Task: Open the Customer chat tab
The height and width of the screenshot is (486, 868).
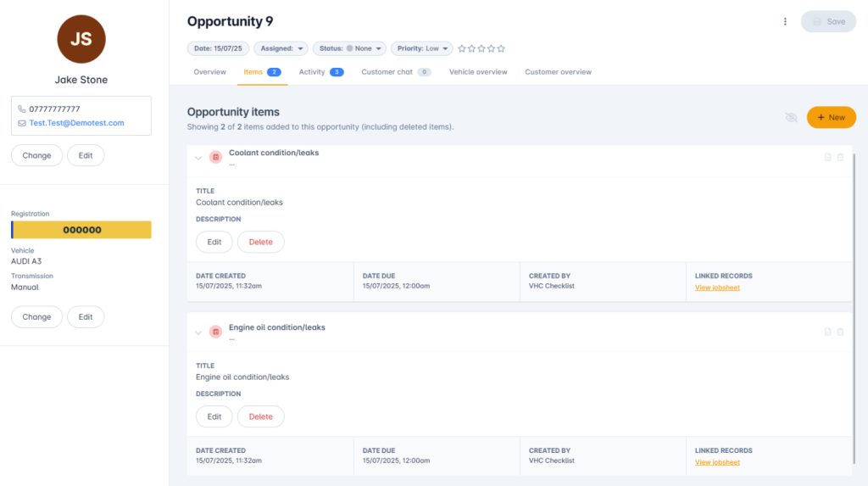Action: point(396,72)
